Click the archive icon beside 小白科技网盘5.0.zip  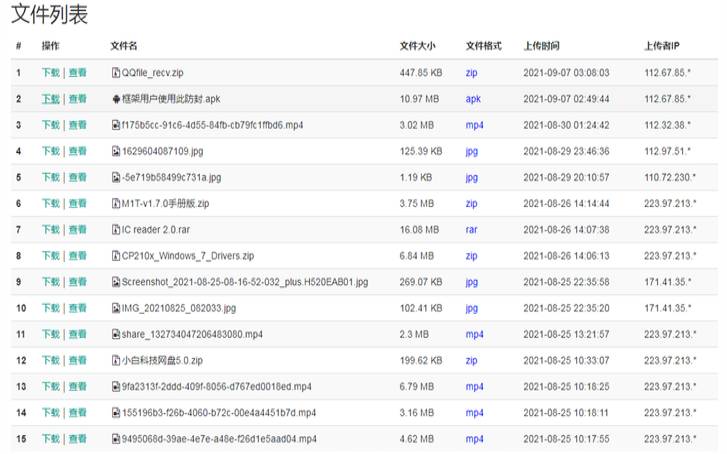(116, 360)
